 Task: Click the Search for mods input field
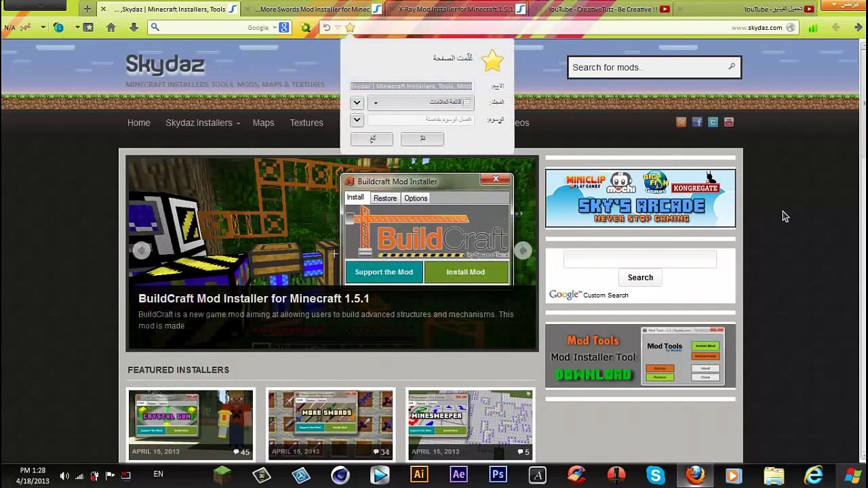tap(646, 67)
